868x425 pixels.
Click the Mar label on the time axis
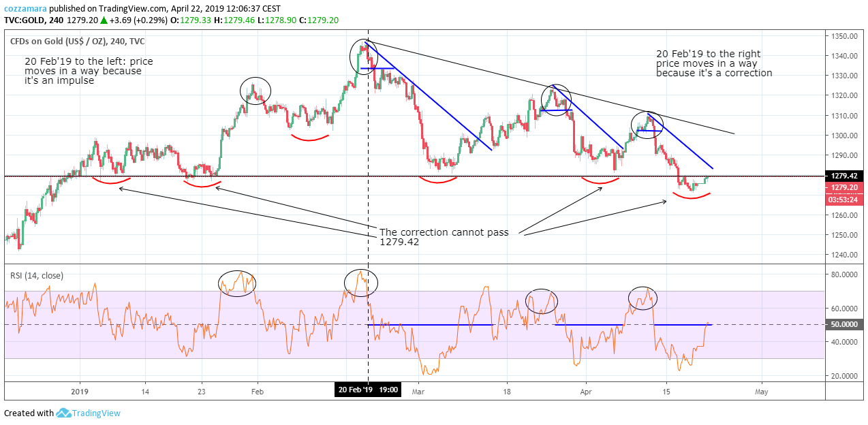click(x=418, y=392)
